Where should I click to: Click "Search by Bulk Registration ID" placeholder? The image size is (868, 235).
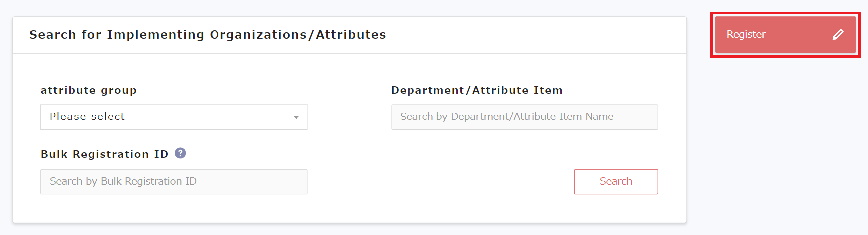click(123, 181)
